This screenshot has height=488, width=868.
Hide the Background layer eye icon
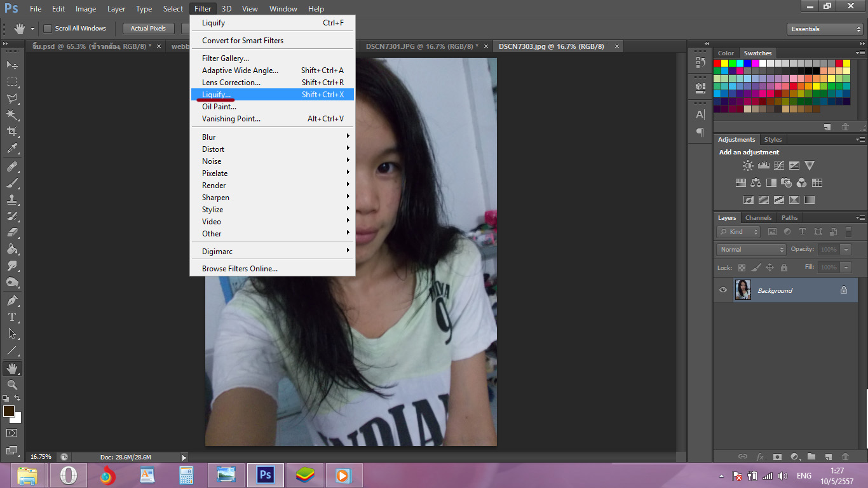point(722,290)
